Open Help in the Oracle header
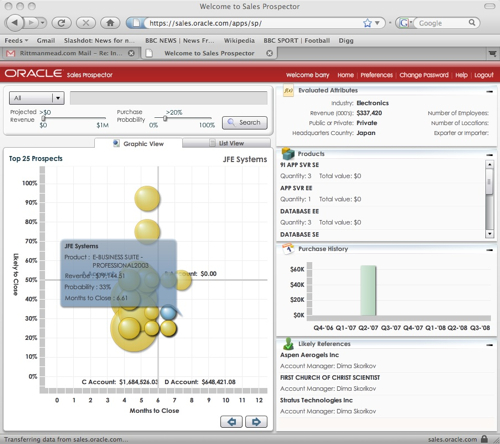The height and width of the screenshot is (444, 500). [461, 75]
